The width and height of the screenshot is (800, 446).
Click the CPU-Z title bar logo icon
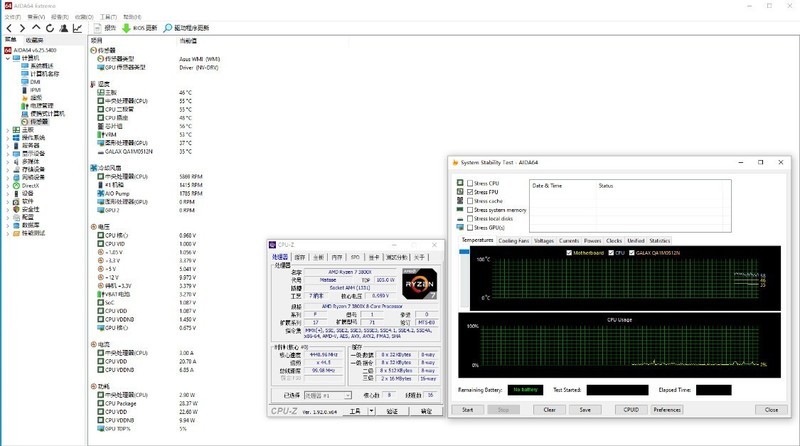click(272, 245)
